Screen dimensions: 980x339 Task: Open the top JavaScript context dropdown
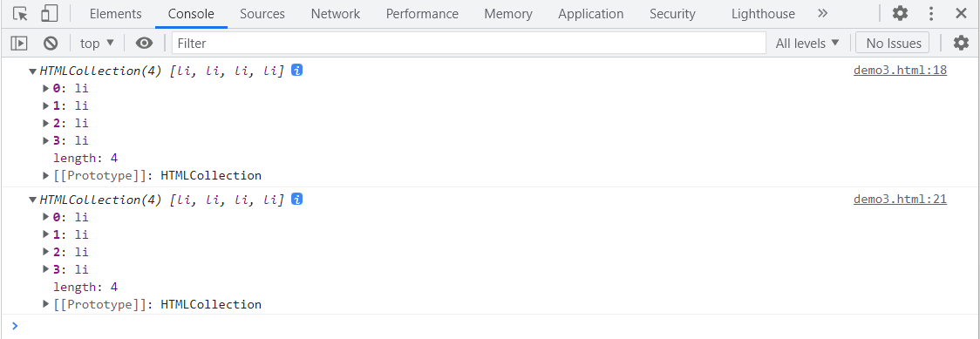point(98,43)
